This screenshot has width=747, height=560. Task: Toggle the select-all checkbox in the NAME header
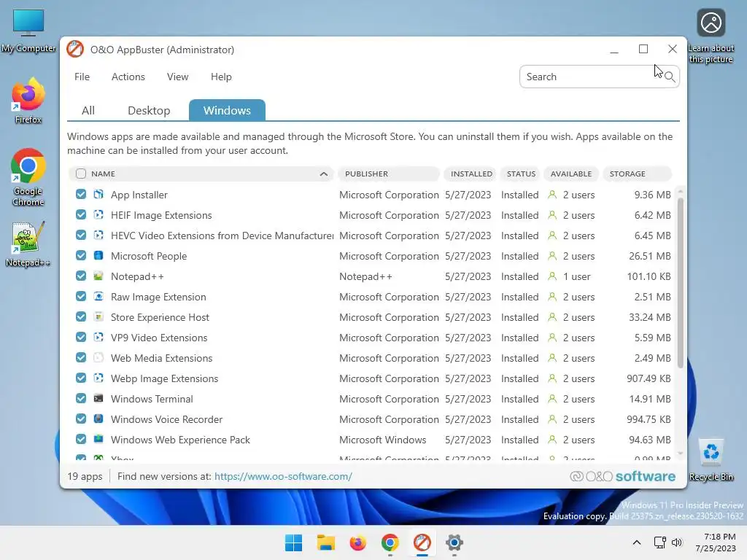click(81, 174)
